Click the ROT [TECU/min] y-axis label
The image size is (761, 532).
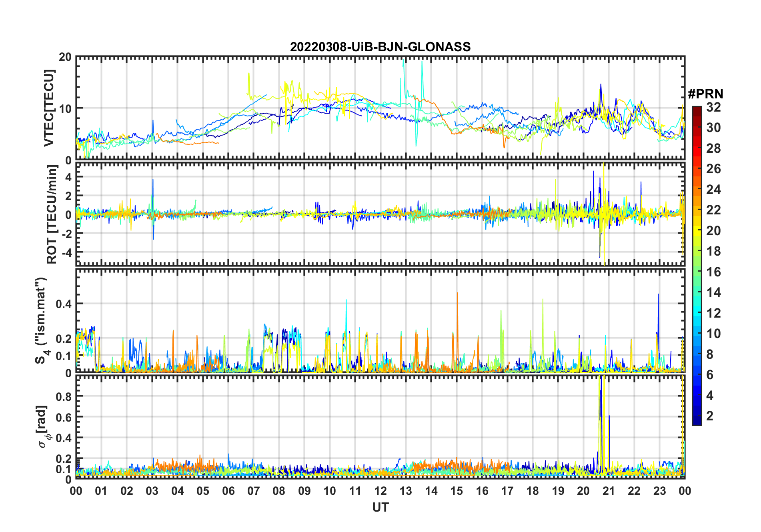tap(52, 214)
